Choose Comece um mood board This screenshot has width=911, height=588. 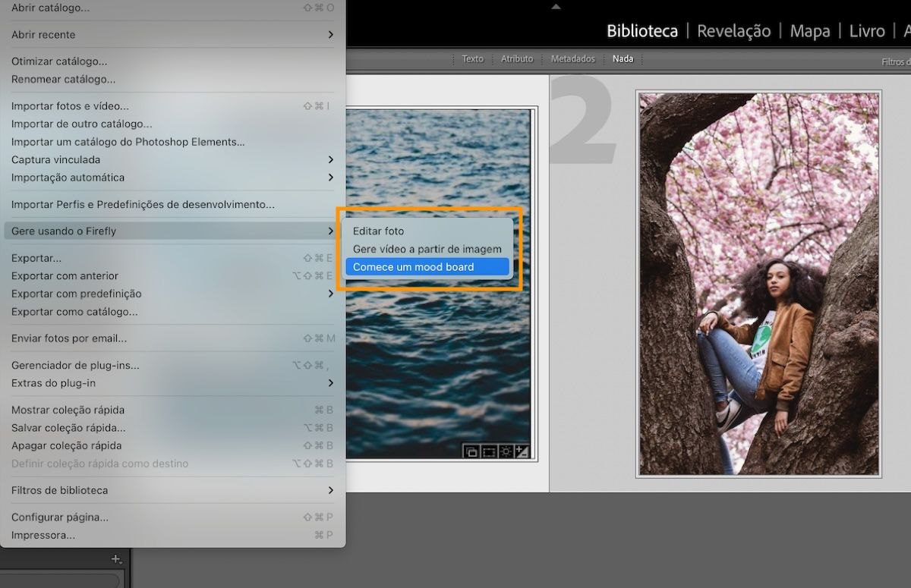(415, 266)
